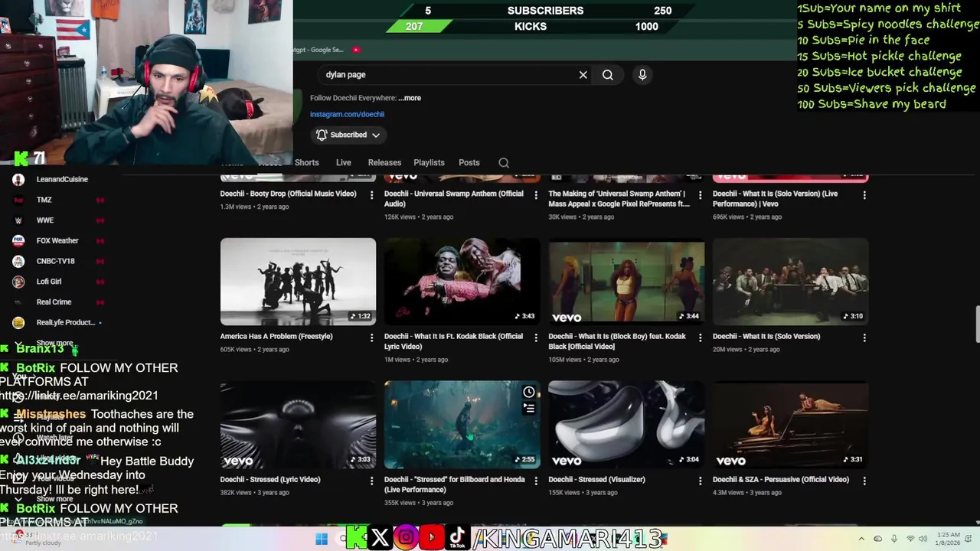
Task: Show hidden system tray icons chevron
Action: [861, 539]
